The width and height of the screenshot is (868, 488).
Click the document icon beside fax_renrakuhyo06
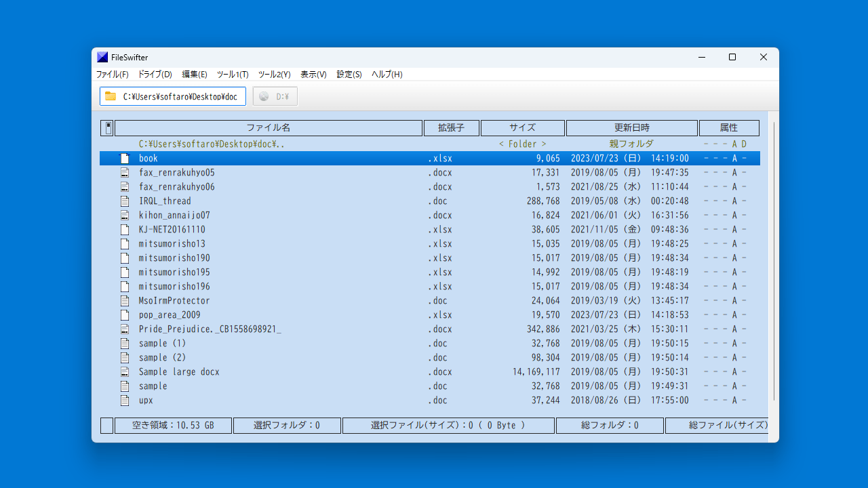pyautogui.click(x=124, y=186)
